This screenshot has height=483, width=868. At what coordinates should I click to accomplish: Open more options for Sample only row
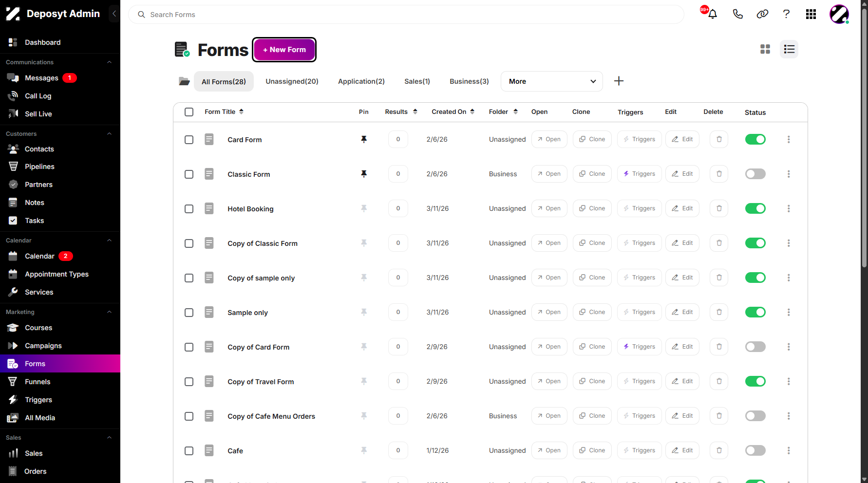[x=789, y=312]
